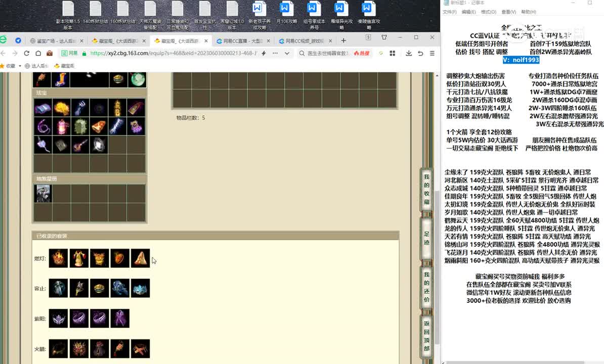Open the address bar three-dots menu
604x364 pixels.
(275, 53)
